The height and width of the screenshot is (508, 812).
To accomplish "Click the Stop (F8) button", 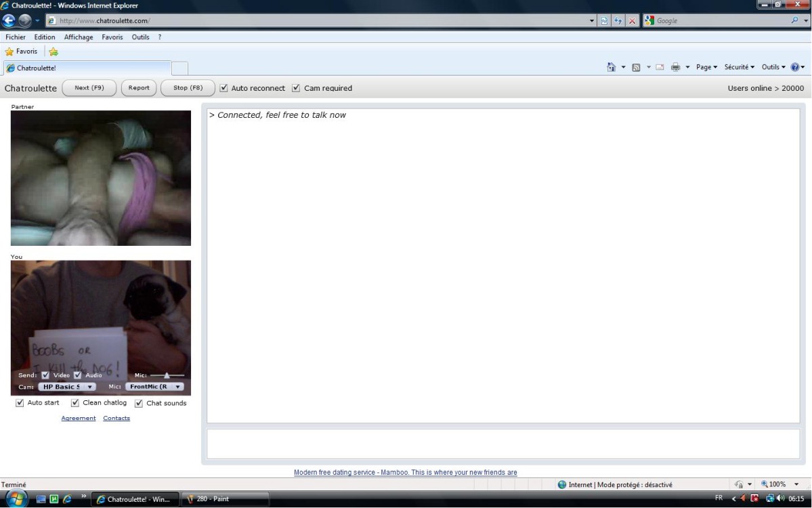I will click(x=188, y=88).
